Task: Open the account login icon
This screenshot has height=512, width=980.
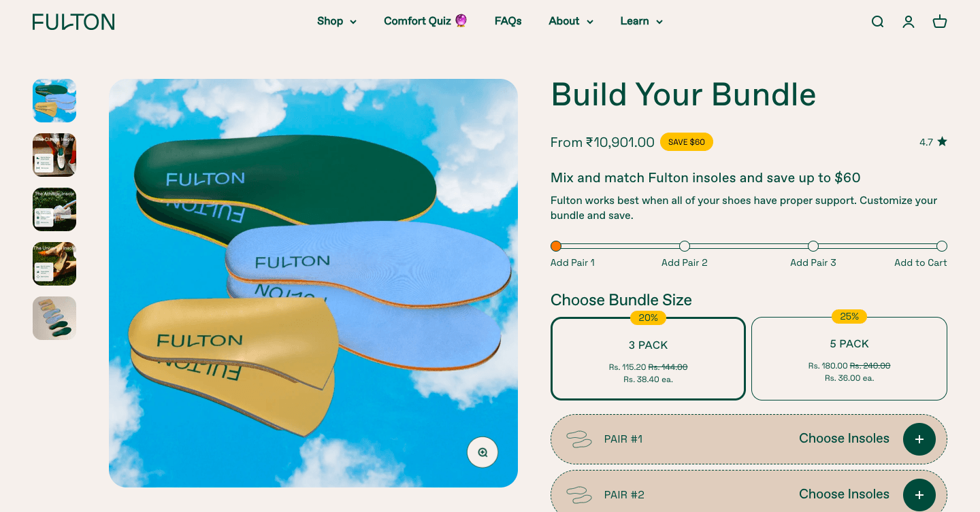Action: point(909,22)
